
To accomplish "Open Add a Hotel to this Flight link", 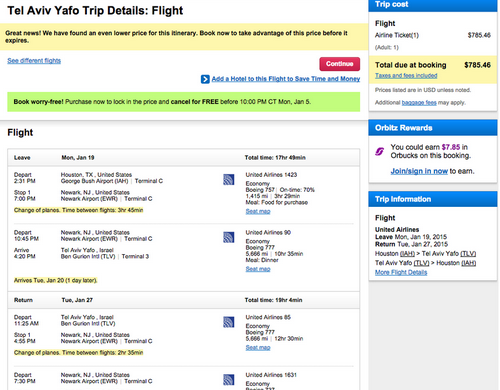I will (286, 79).
